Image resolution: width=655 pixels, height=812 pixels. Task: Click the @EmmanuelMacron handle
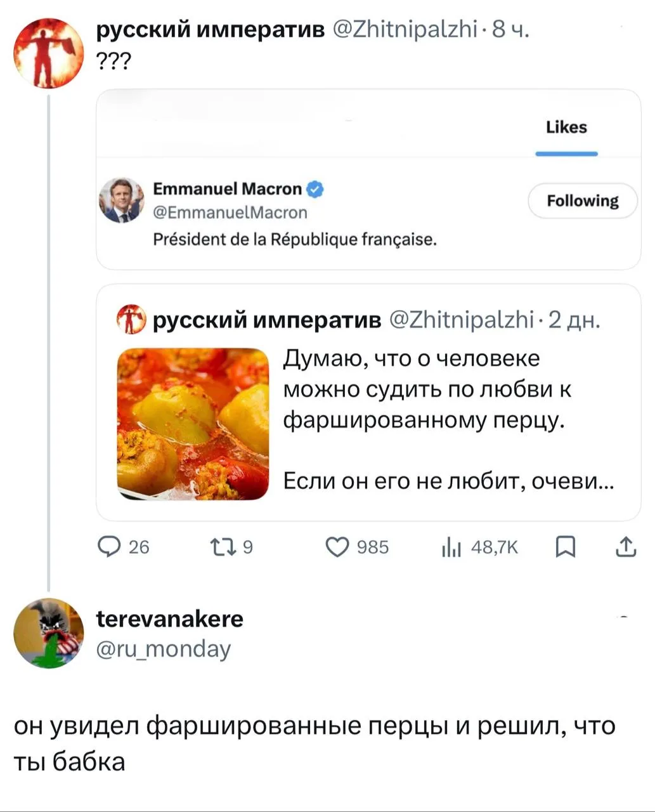230,213
